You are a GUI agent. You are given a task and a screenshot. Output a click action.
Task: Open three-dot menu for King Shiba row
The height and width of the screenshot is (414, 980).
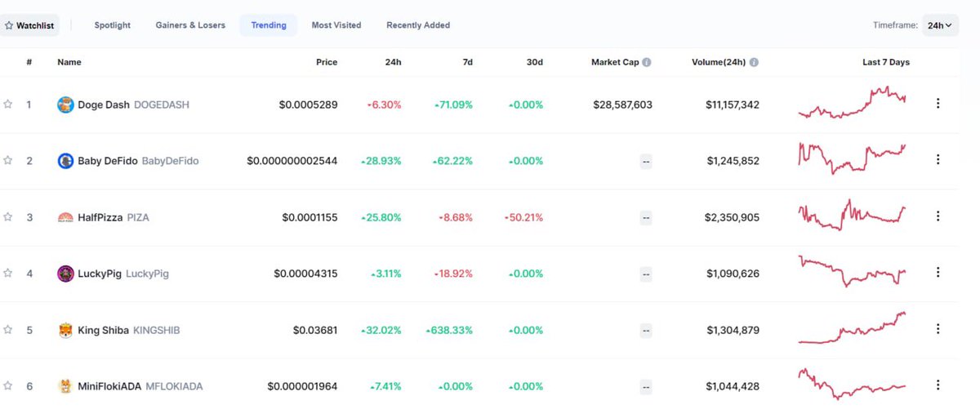tap(938, 329)
